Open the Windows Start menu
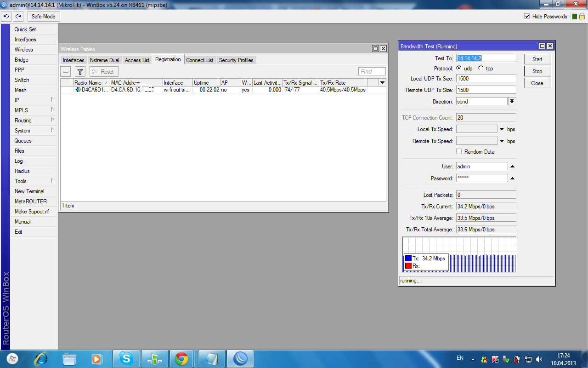The image size is (588, 368). point(12,358)
